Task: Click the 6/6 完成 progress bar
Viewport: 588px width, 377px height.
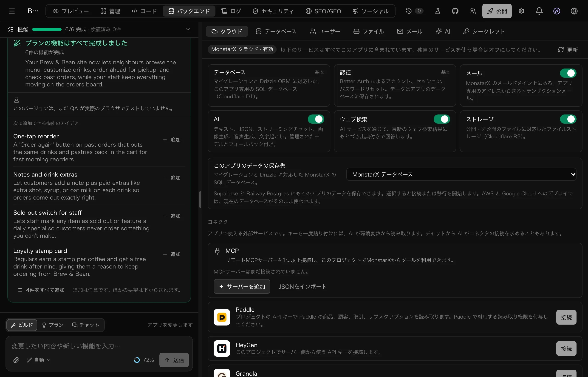Action: [x=47, y=30]
